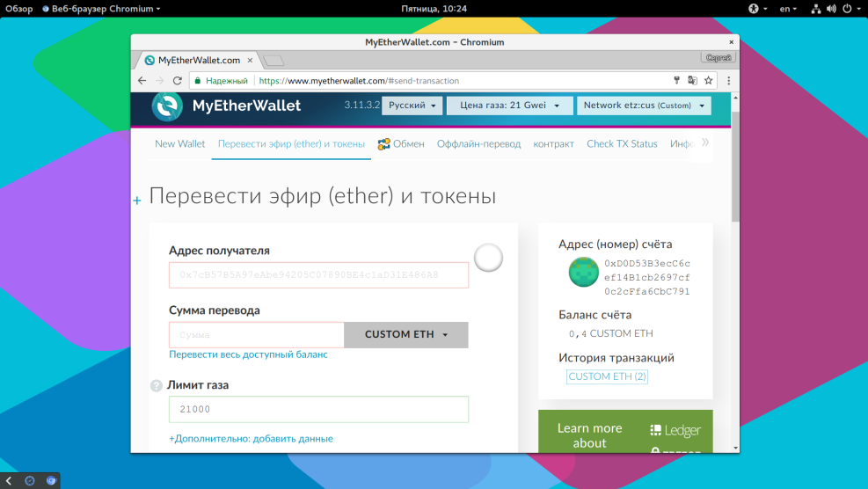868x489 pixels.
Task: Click the Лимит газа input field
Action: (x=319, y=409)
